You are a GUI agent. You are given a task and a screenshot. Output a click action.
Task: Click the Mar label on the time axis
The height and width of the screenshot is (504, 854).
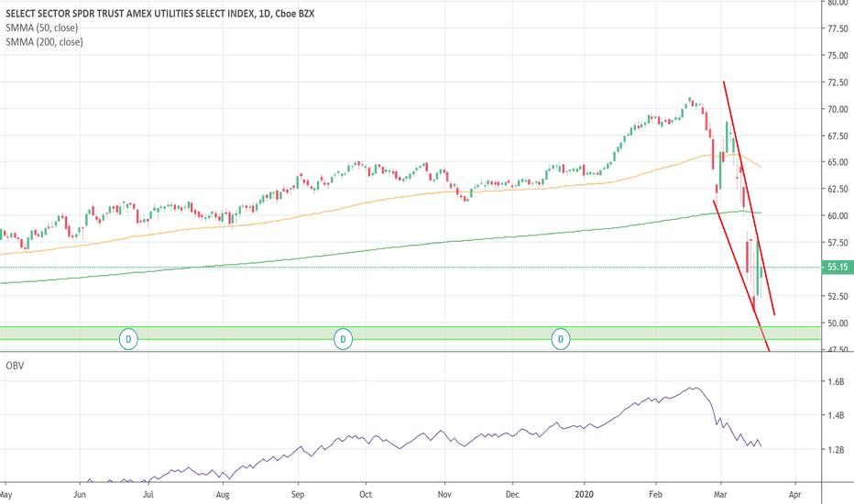[x=720, y=495]
